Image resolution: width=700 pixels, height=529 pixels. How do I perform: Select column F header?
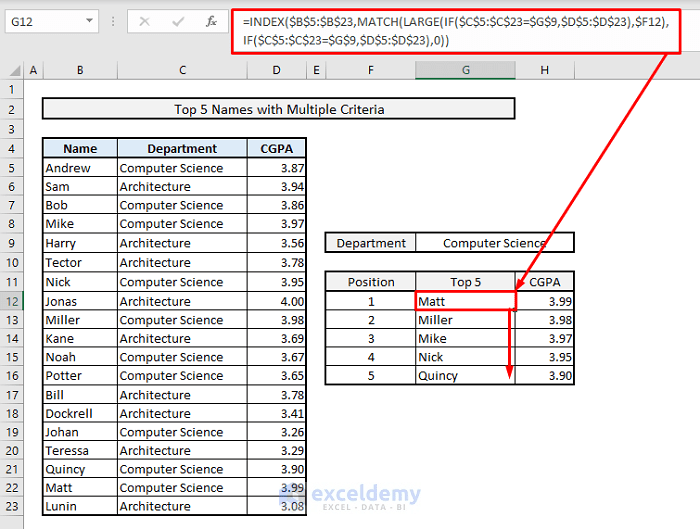pyautogui.click(x=371, y=70)
